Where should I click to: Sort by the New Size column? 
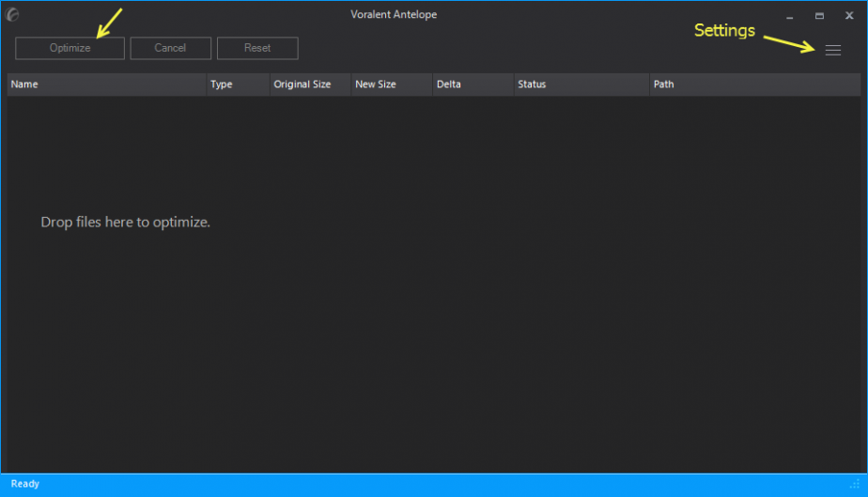(x=392, y=85)
